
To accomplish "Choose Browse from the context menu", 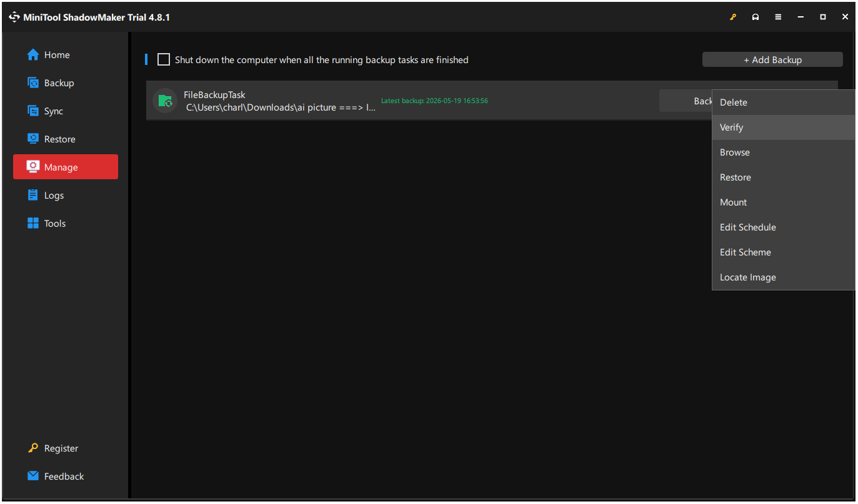I will pyautogui.click(x=783, y=152).
